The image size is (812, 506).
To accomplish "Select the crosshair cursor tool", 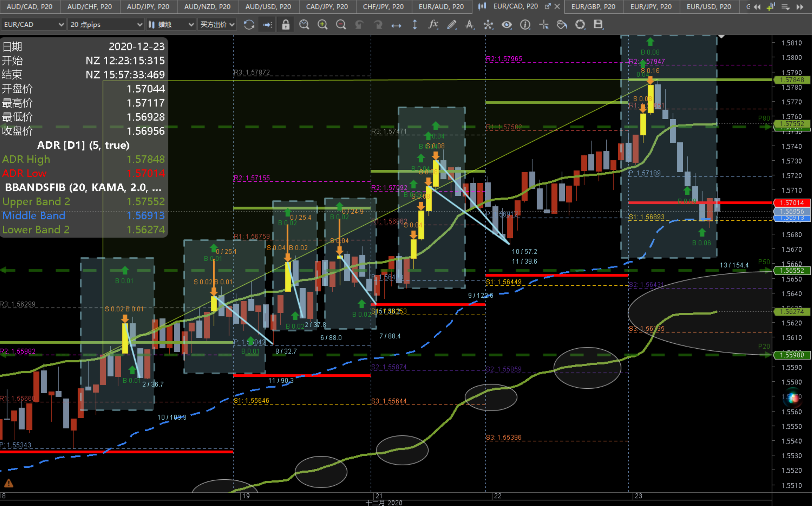I will (x=543, y=25).
